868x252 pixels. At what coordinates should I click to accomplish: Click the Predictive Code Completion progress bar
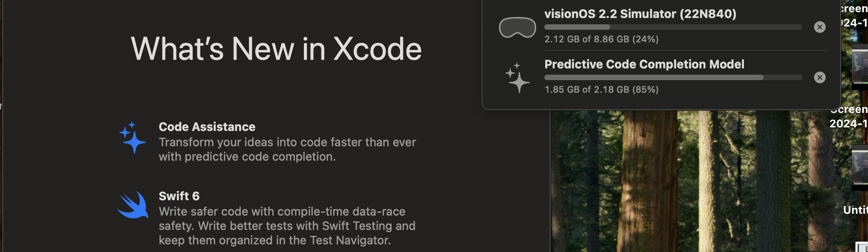[673, 77]
